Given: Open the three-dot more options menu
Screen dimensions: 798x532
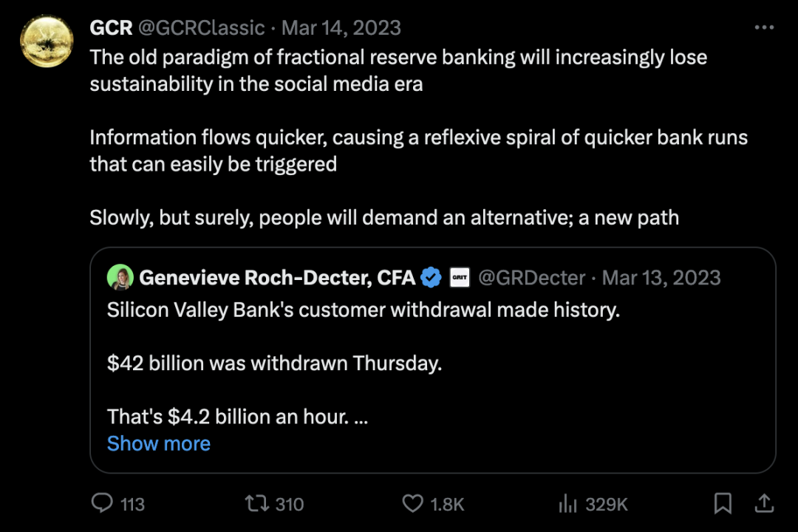Looking at the screenshot, I should pos(763,28).
